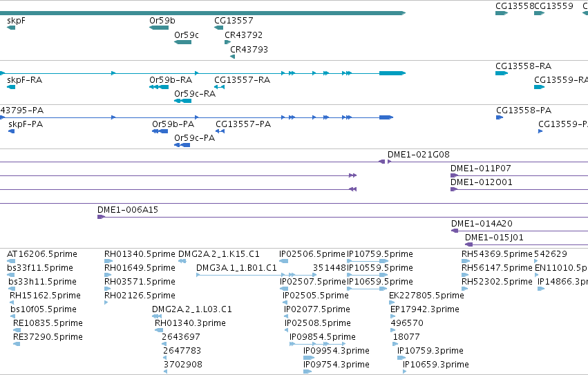Image resolution: width=588 pixels, height=375 pixels.
Task: Select EST IP02506.5prime
Action: (284, 261)
